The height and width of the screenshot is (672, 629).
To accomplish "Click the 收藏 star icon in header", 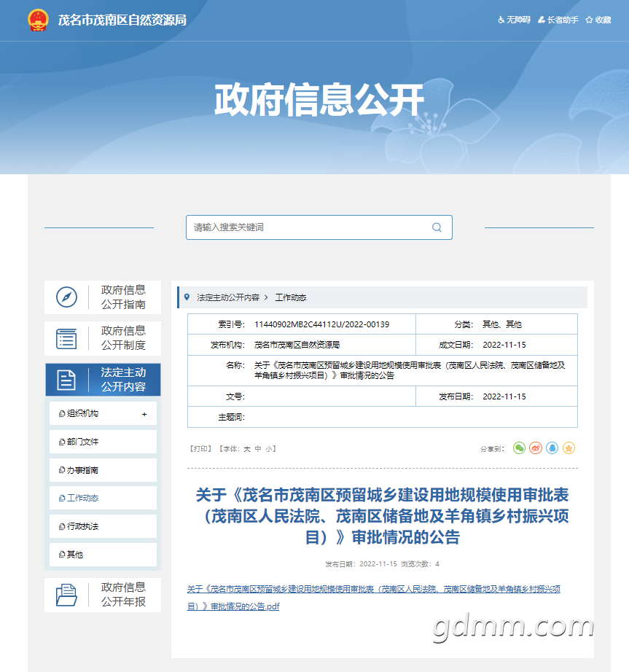I will pos(589,20).
